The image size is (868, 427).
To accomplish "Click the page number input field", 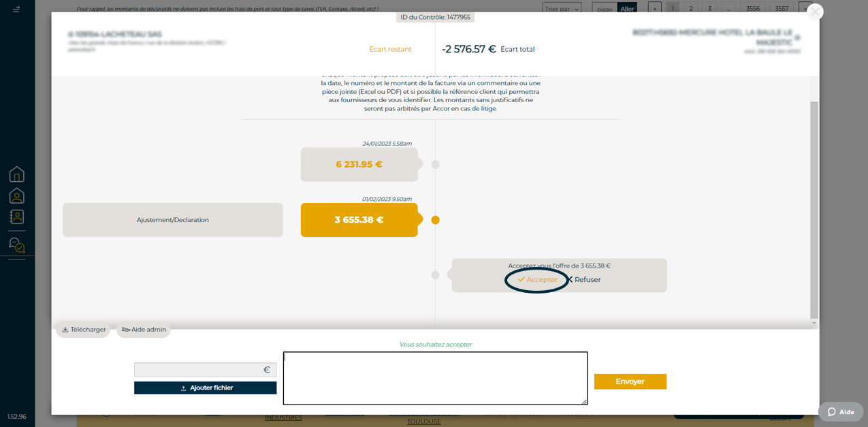I will click(x=605, y=9).
